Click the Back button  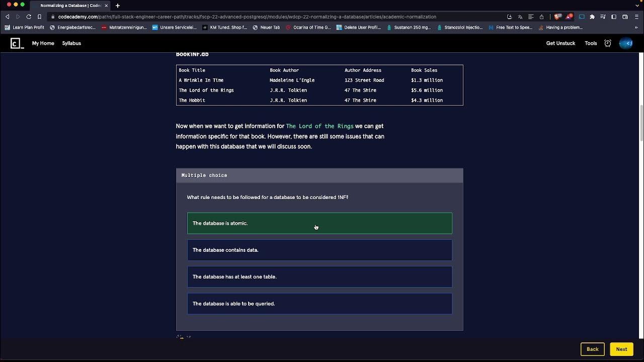coord(593,349)
